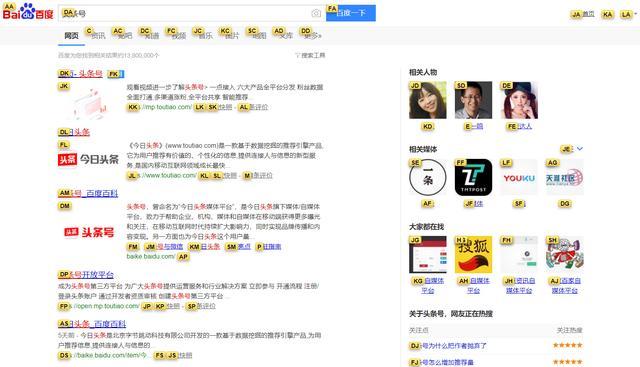640x367 pixels.
Task: Click the 搜狐 fox logo thumbnail
Action: (473, 254)
